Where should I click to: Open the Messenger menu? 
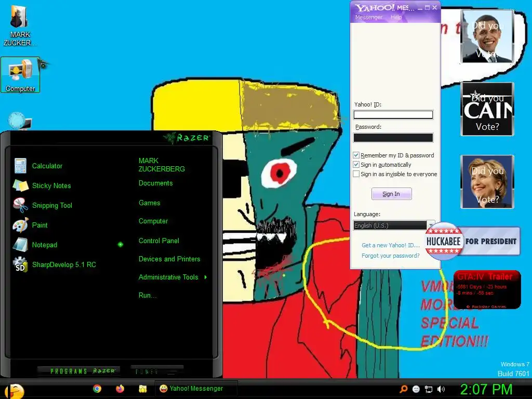(x=369, y=17)
